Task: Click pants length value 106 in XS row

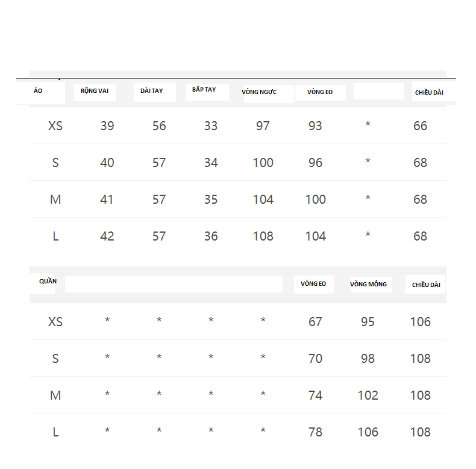Action: point(421,322)
